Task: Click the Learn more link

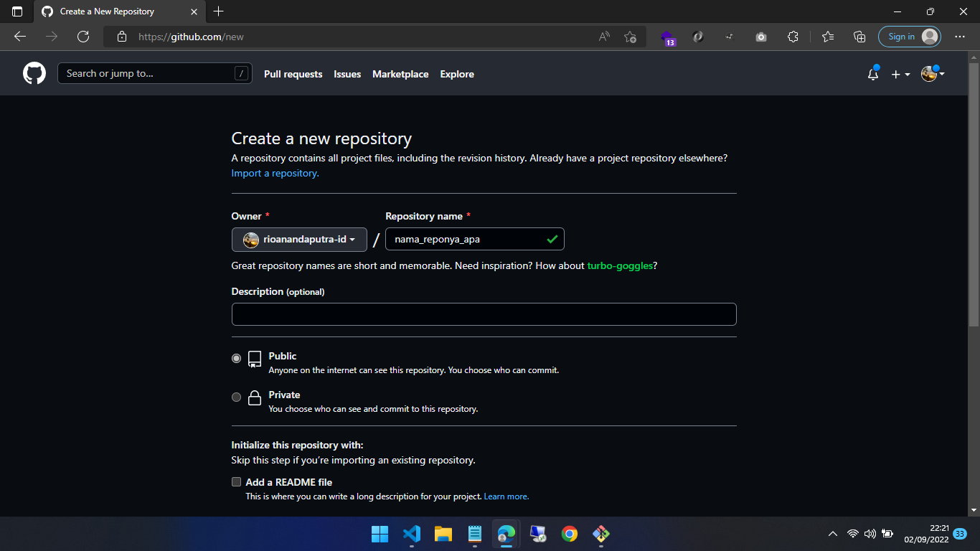Action: point(507,496)
